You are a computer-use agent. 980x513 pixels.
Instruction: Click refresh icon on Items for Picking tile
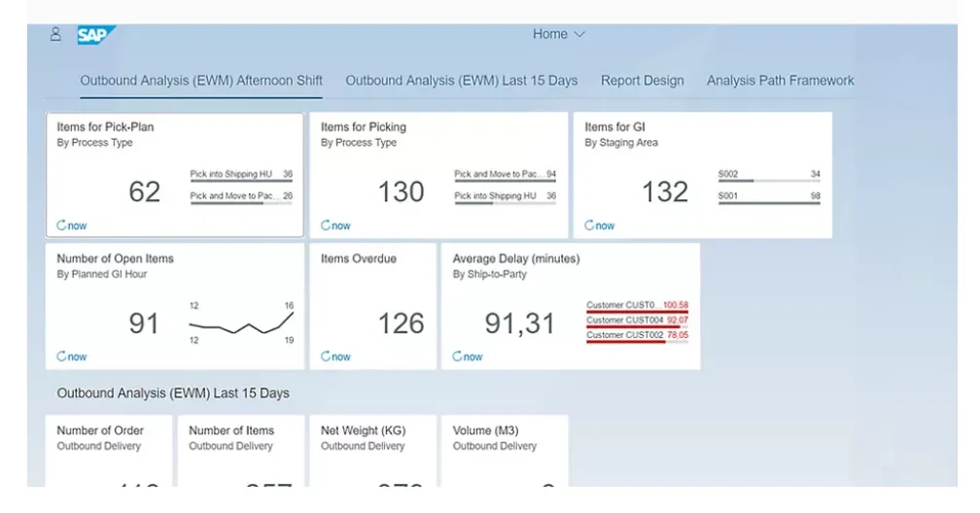point(327,225)
